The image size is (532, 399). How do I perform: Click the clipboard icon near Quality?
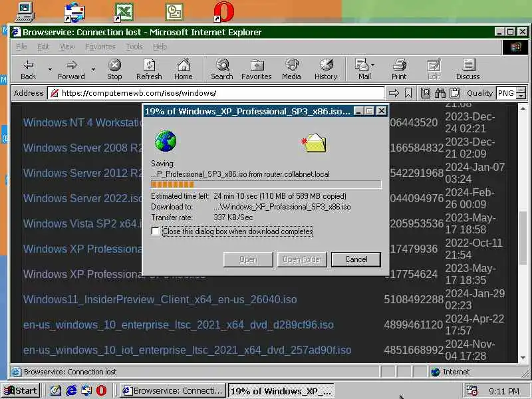[455, 93]
